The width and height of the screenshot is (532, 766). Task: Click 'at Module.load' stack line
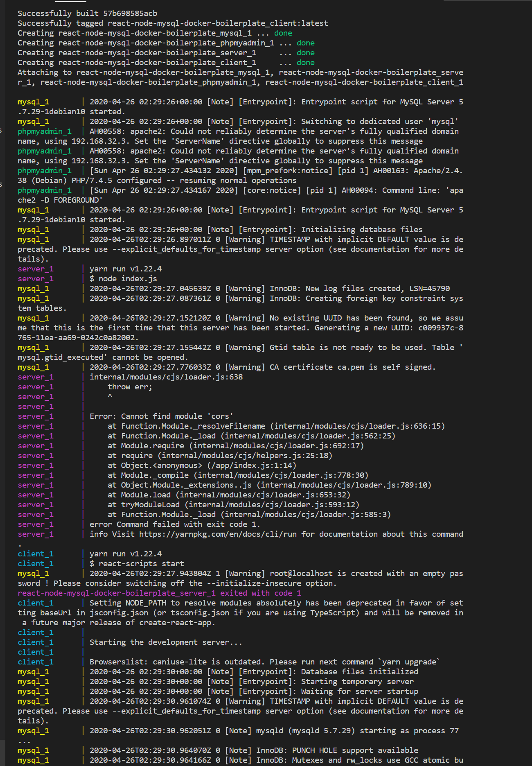pos(229,495)
